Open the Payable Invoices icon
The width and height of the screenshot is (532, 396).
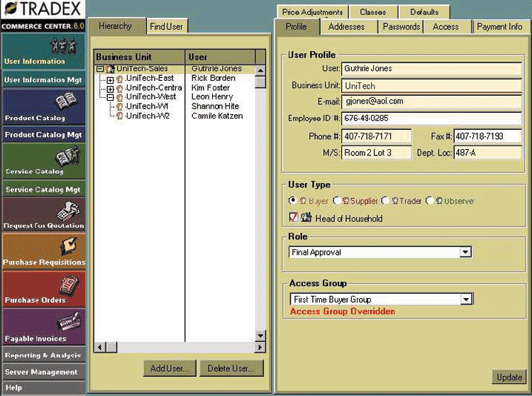tap(68, 323)
